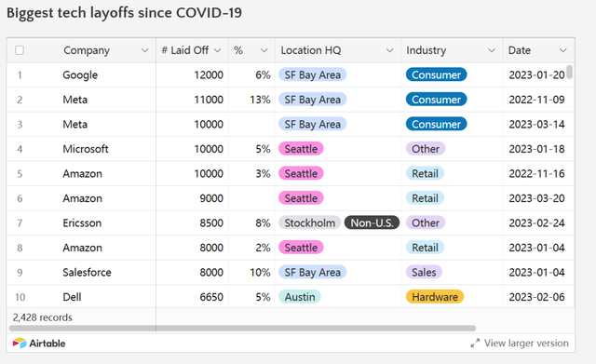Open the Location HQ column dropdown arrow

(389, 50)
